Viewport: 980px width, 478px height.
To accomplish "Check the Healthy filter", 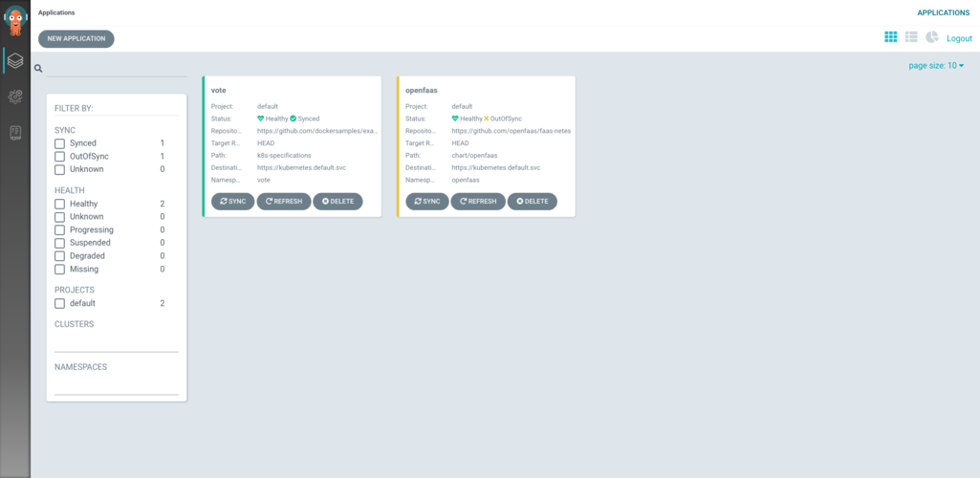I will tap(60, 204).
